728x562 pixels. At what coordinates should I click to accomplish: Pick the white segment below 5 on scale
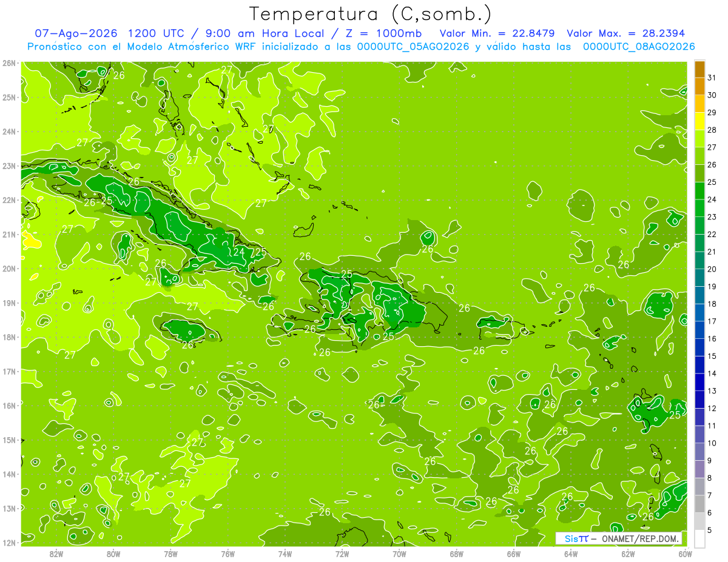[x=699, y=538]
